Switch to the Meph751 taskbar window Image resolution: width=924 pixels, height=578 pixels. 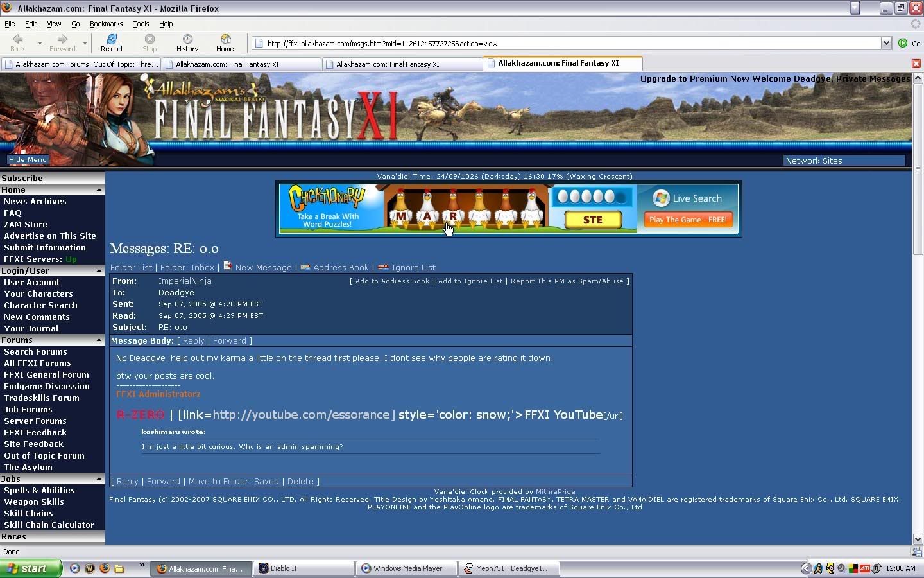tap(509, 568)
